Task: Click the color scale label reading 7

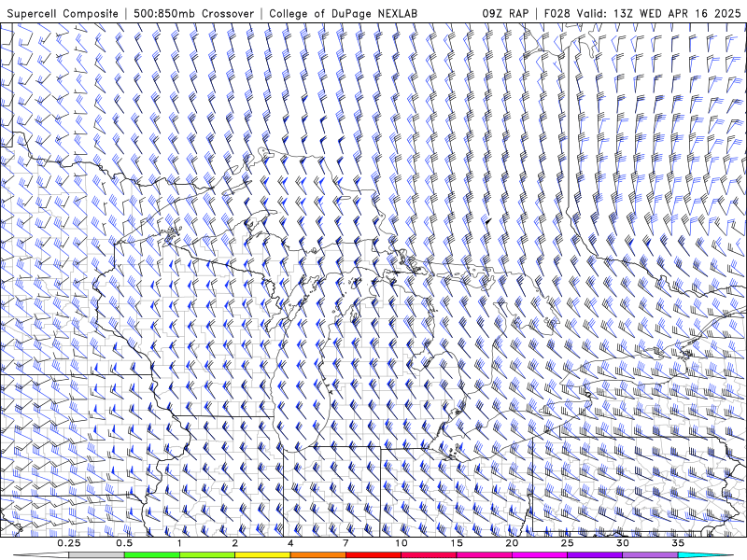Action: [345, 543]
